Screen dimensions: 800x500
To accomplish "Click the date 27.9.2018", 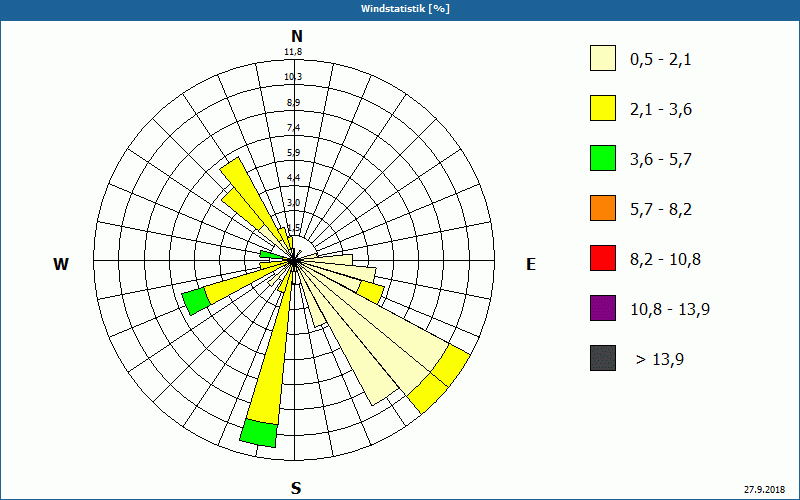I will (x=764, y=489).
